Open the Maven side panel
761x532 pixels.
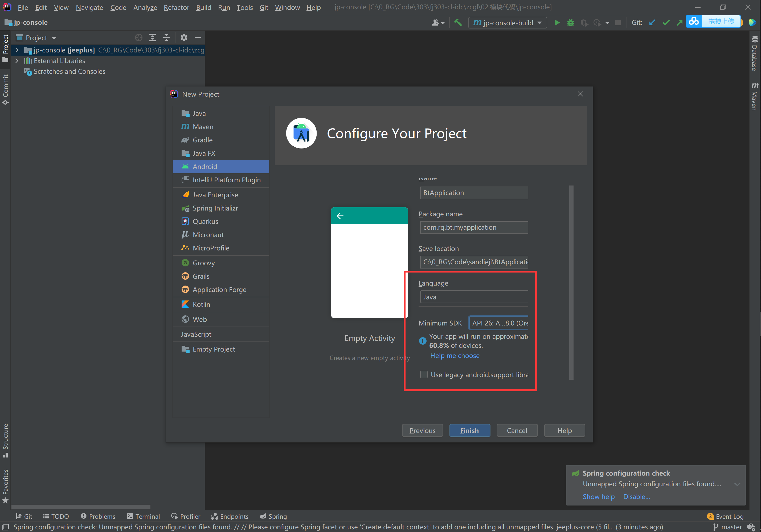[754, 96]
